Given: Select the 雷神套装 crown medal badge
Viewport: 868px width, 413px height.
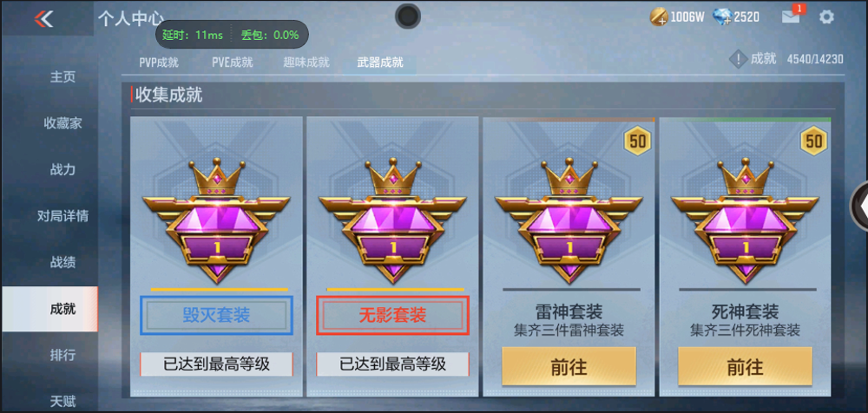Looking at the screenshot, I should click(569, 220).
